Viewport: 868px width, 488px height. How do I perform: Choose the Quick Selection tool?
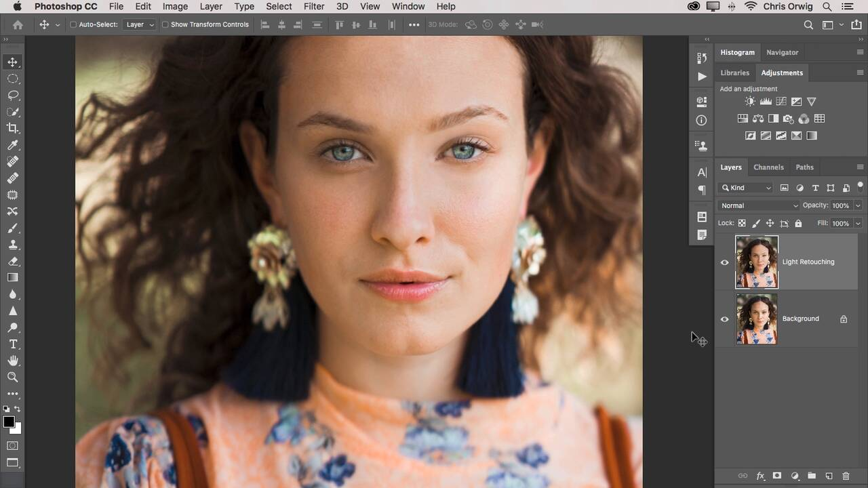point(13,112)
